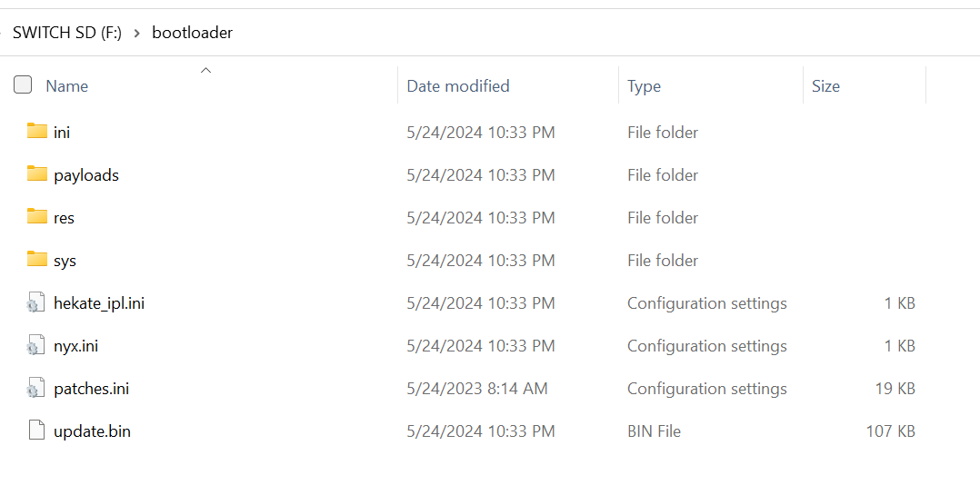This screenshot has height=485, width=980.
Task: Navigate to SWITCH SD (F:) in breadcrumb
Action: (67, 33)
